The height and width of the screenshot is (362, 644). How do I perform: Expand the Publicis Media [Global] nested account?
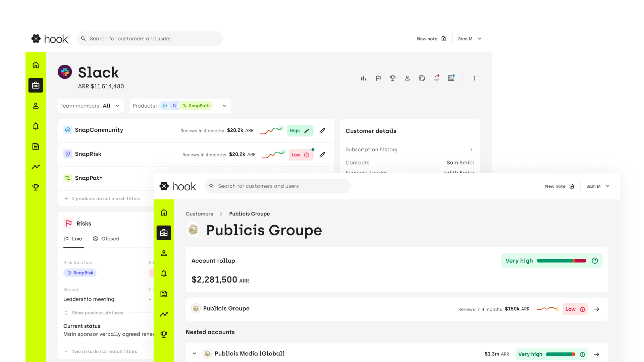[x=195, y=354]
